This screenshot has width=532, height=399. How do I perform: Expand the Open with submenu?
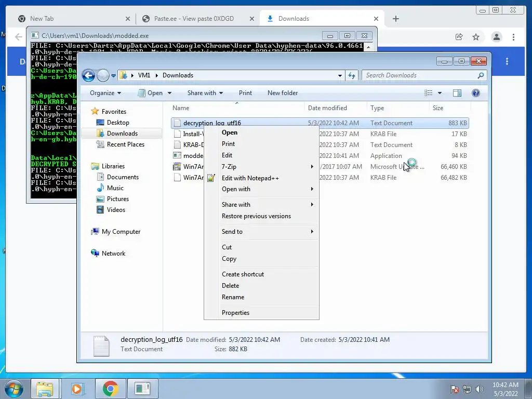(x=261, y=189)
